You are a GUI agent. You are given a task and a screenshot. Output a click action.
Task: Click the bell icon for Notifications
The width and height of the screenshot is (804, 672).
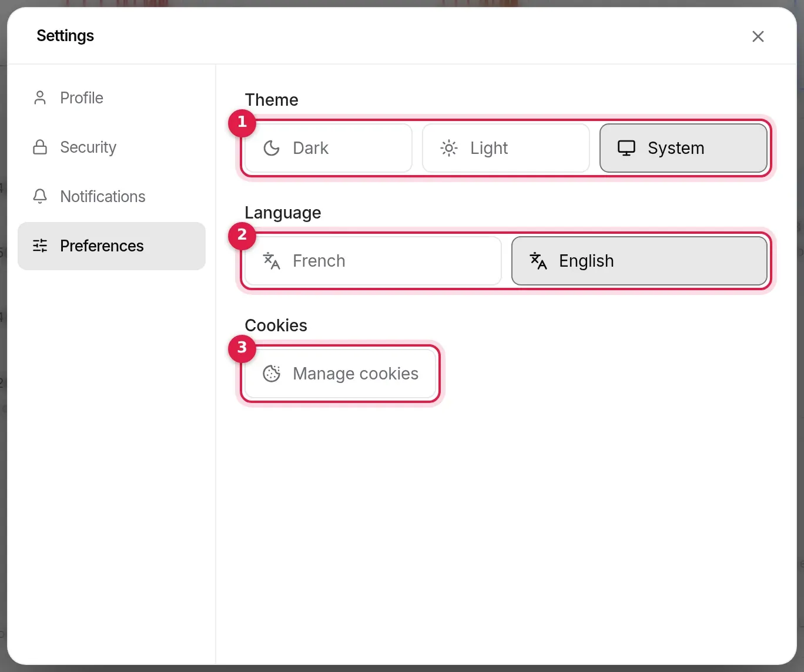click(40, 197)
